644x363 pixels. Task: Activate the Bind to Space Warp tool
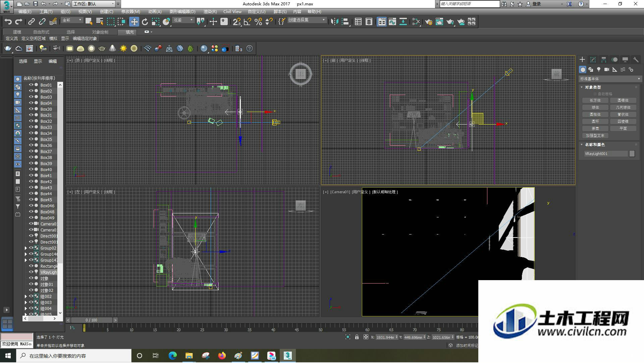coord(53,22)
